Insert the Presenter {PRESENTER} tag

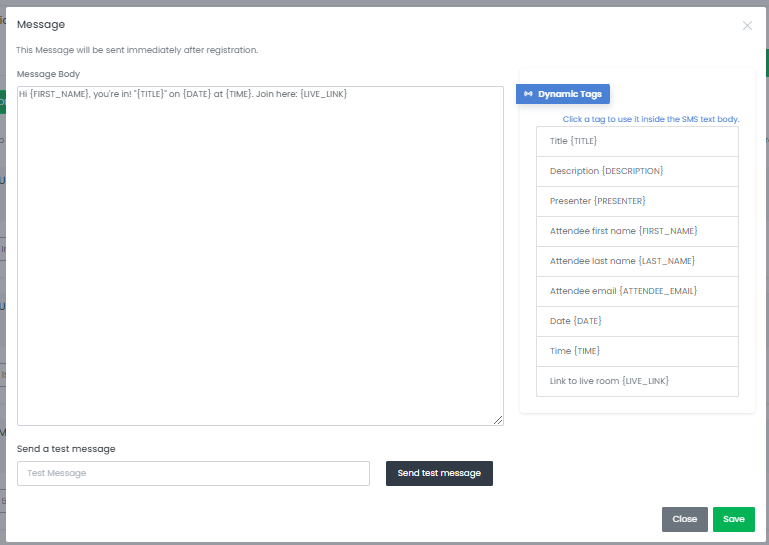point(637,201)
